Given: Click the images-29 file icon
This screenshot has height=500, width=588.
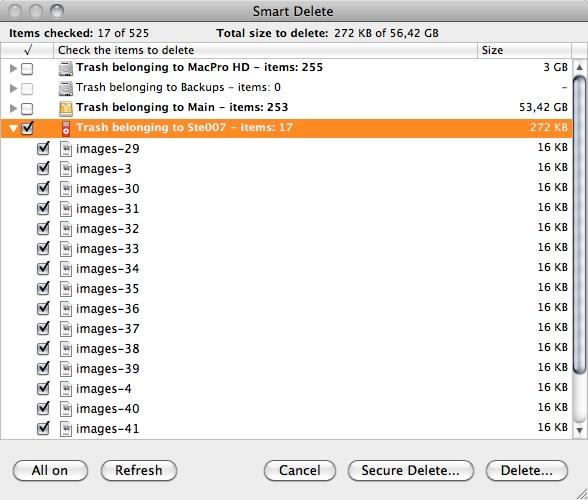Looking at the screenshot, I should click(x=66, y=149).
